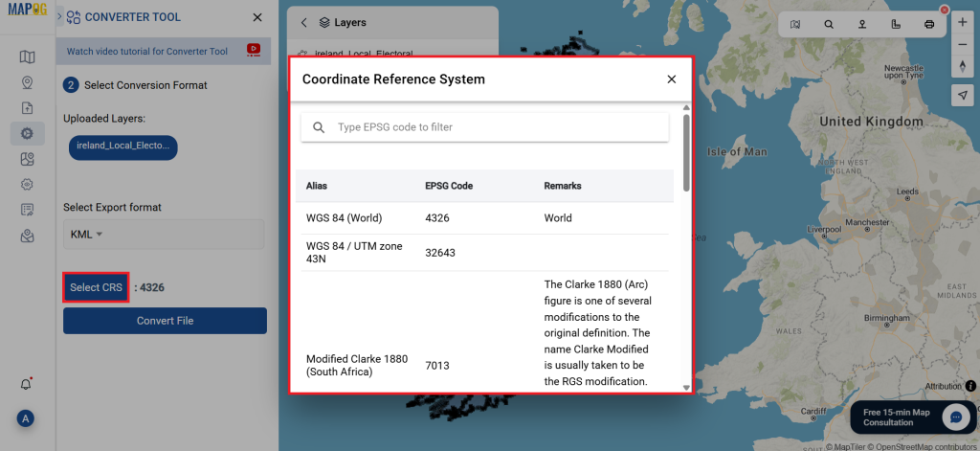Open the location pin sidebar icon

tap(27, 82)
